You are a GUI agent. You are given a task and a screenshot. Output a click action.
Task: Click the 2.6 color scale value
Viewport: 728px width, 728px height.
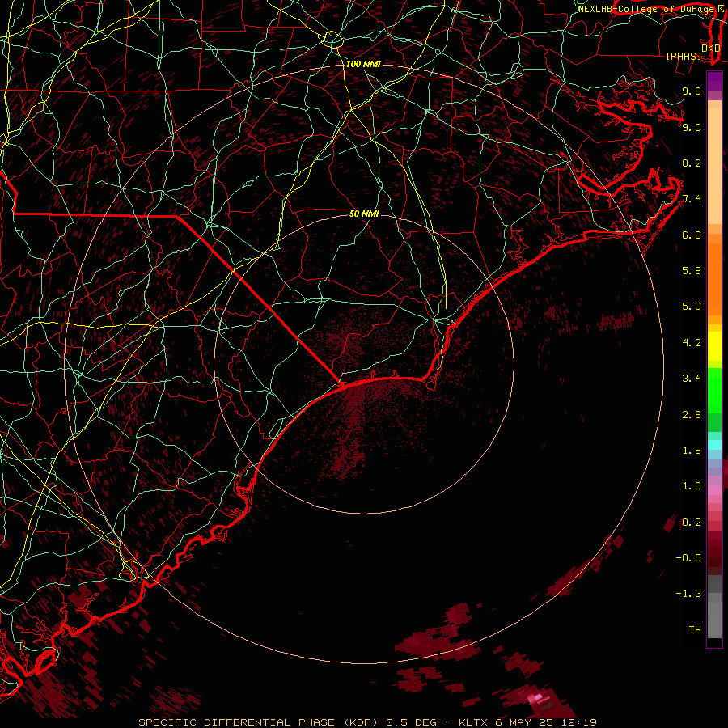[692, 415]
